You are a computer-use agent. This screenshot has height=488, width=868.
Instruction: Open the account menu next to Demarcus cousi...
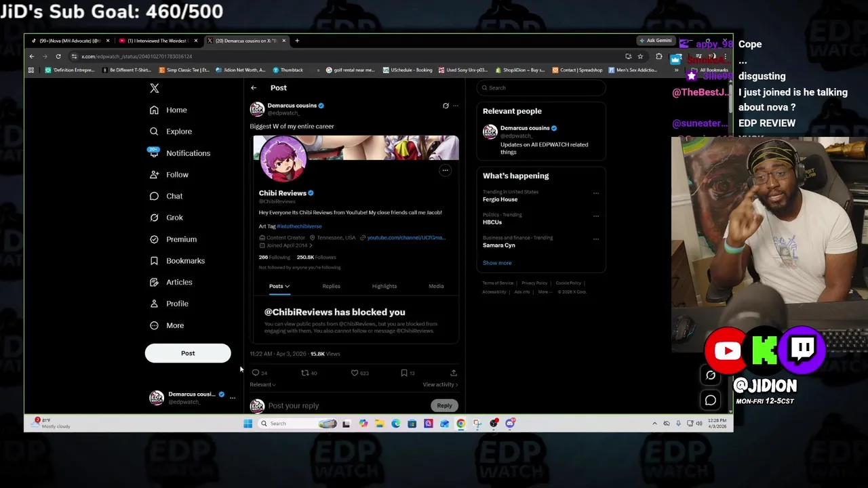pos(233,398)
